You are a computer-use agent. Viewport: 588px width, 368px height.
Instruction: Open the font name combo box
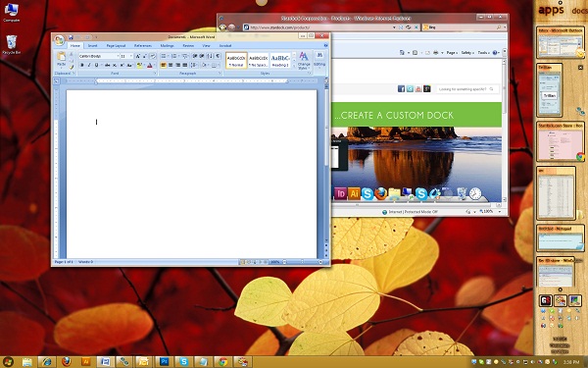coord(99,56)
